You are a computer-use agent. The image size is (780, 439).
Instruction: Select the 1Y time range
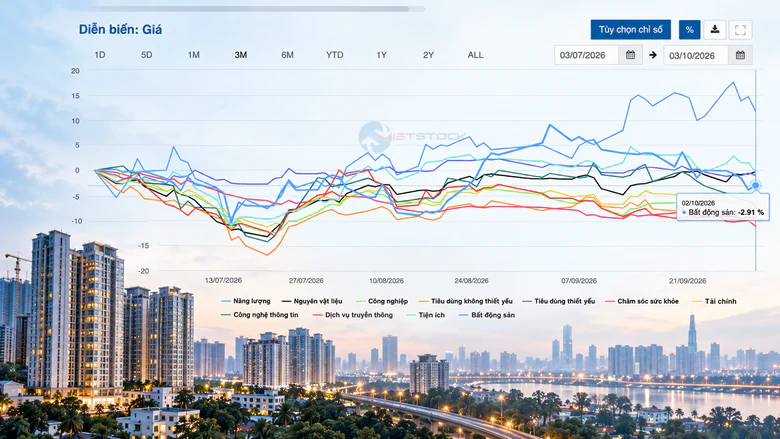[382, 55]
